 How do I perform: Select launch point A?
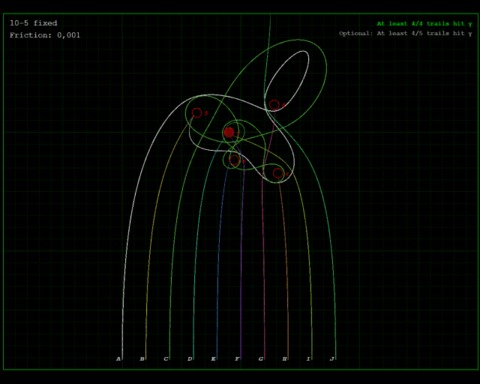click(x=118, y=359)
